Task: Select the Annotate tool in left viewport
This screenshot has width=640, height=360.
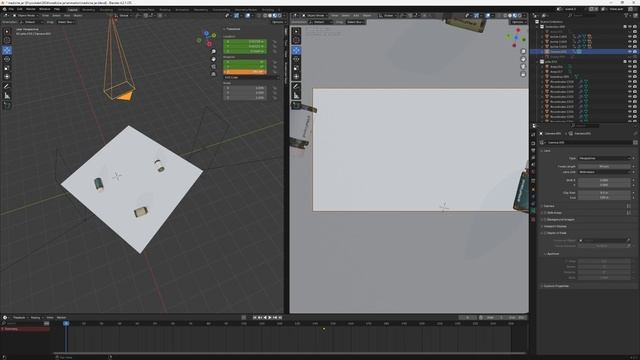Action: coord(7,87)
